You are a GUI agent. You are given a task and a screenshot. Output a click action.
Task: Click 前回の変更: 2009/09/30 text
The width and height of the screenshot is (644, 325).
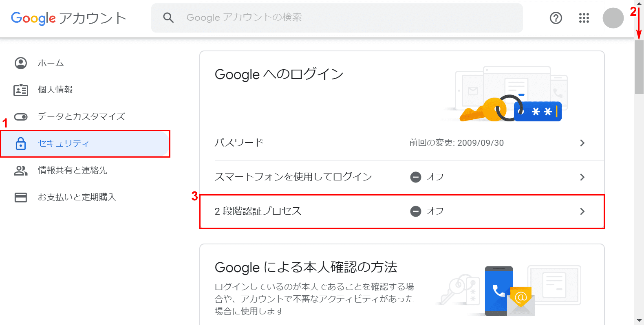coord(457,143)
